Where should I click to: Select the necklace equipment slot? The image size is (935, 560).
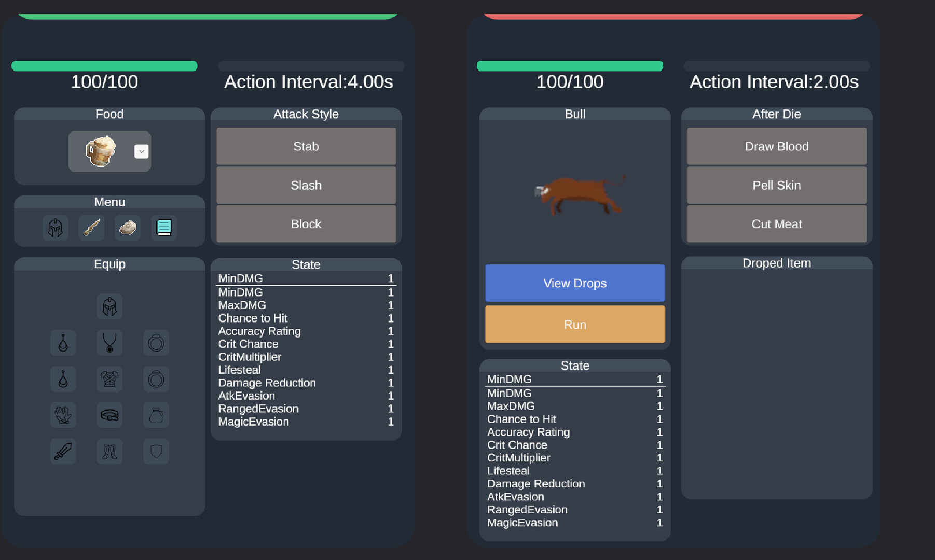point(109,343)
